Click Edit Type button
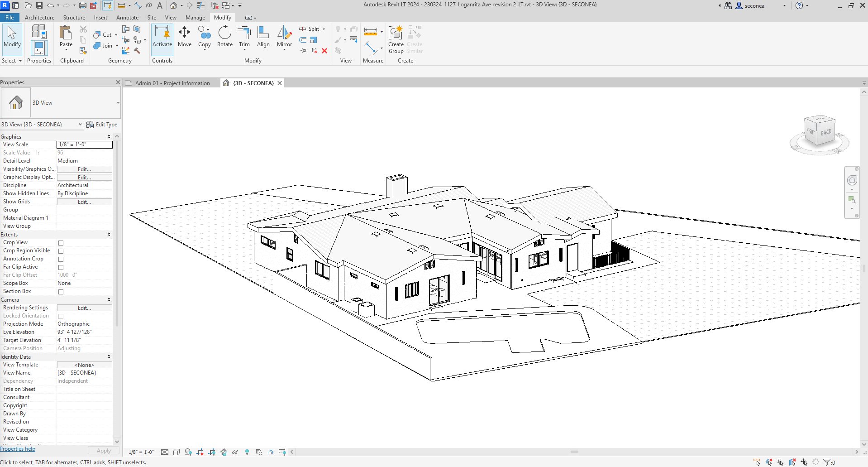Viewport: 868px width, 467px height. [x=102, y=124]
